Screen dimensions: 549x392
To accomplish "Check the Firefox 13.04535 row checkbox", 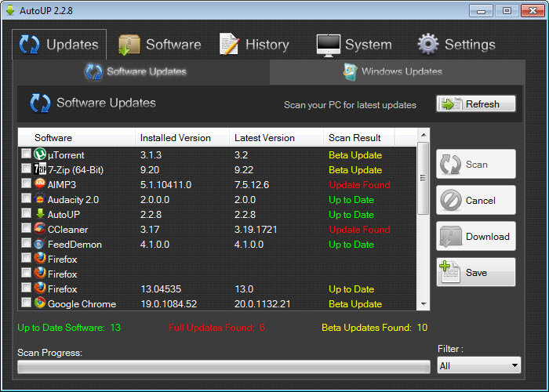I will (26, 288).
